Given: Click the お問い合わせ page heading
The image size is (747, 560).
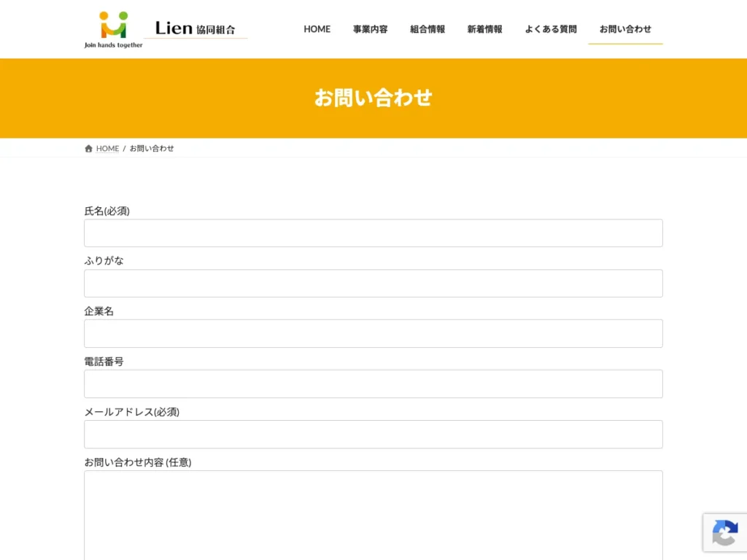Looking at the screenshot, I should point(373,98).
